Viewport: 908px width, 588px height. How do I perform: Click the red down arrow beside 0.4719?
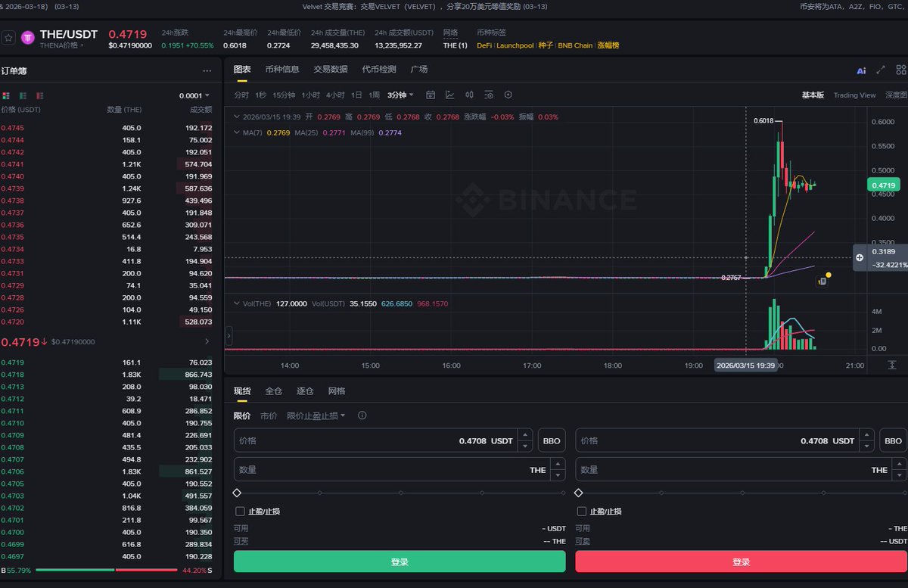[45, 342]
